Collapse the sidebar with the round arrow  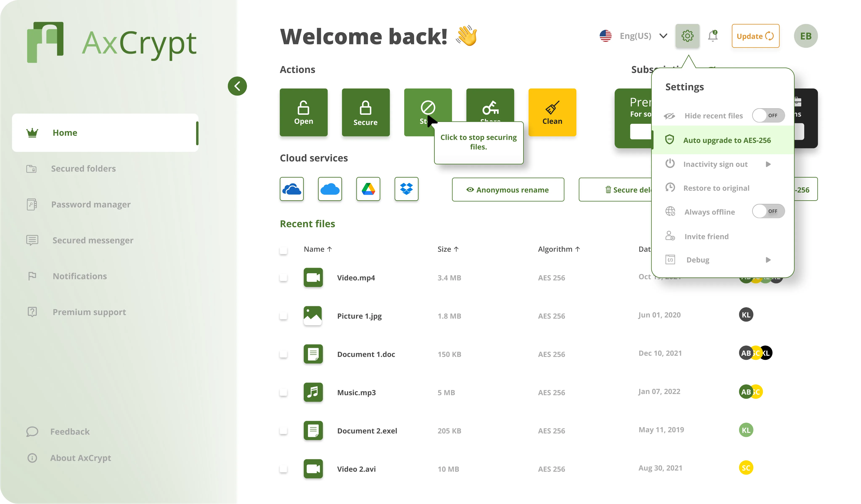[237, 86]
